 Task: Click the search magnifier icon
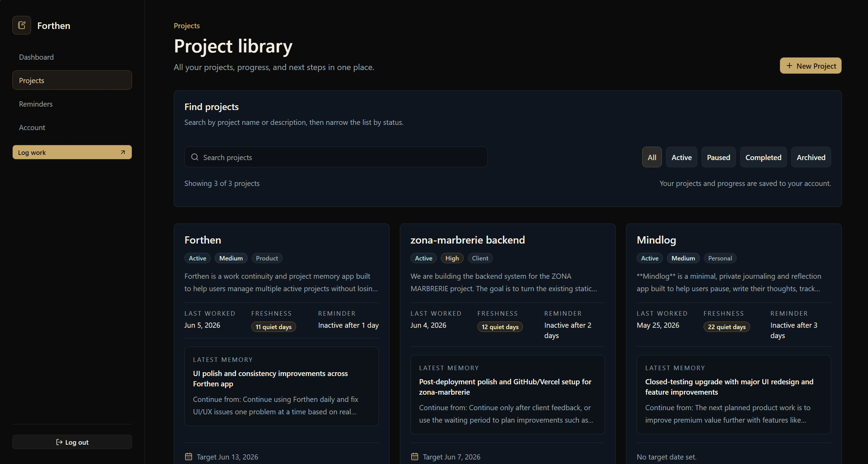coord(195,157)
